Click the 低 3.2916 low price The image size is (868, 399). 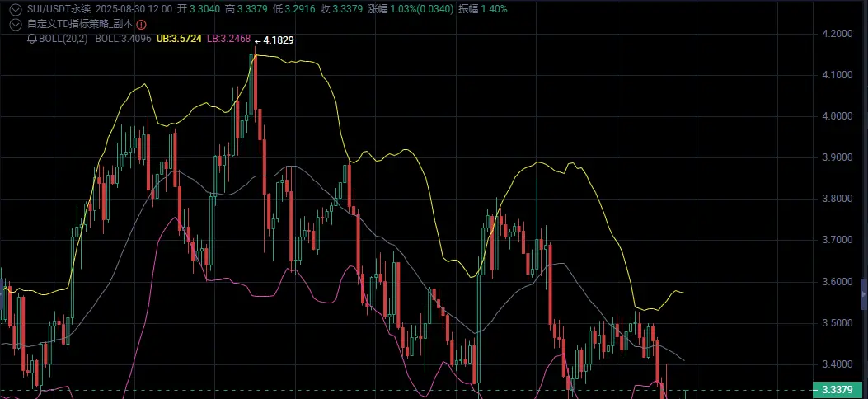[x=296, y=9]
